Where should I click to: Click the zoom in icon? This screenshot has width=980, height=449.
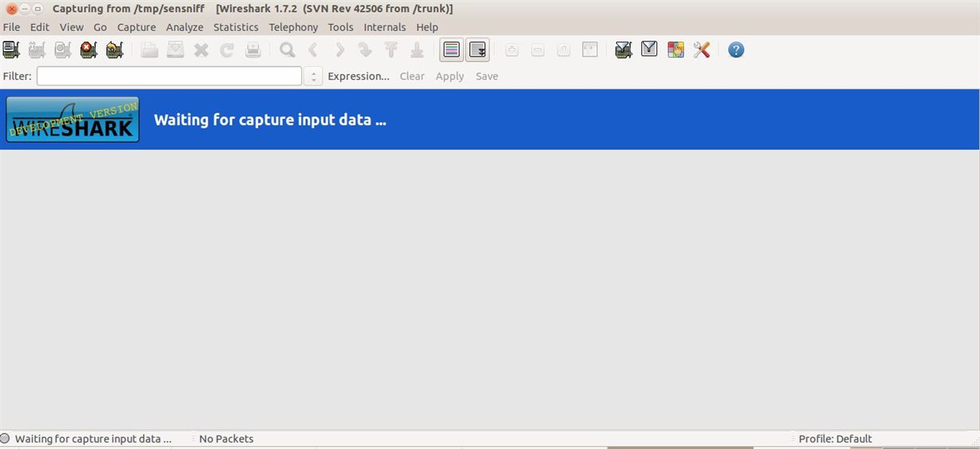tap(512, 50)
